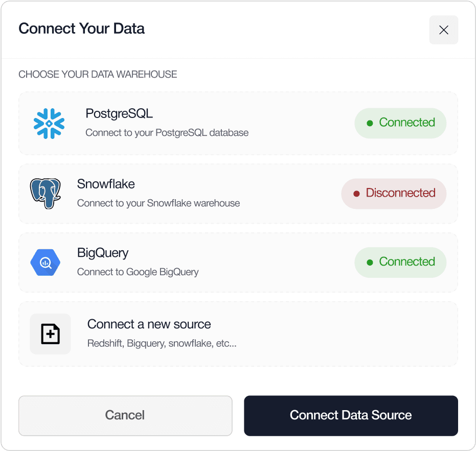Click the Cancel button

125,416
